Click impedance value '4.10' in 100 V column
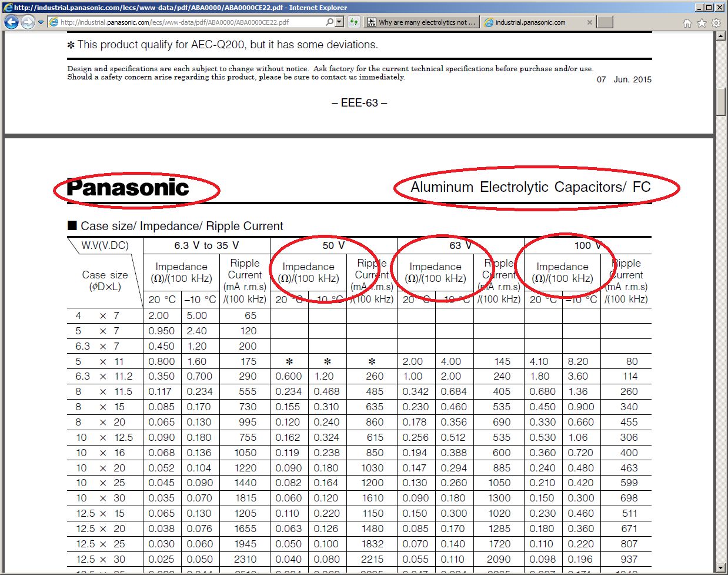 (539, 361)
